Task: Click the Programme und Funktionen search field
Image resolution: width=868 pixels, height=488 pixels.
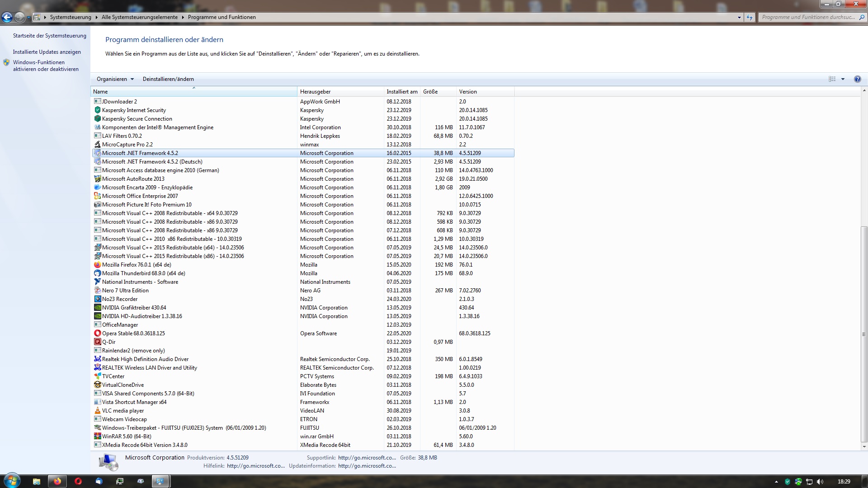Action: 808,17
